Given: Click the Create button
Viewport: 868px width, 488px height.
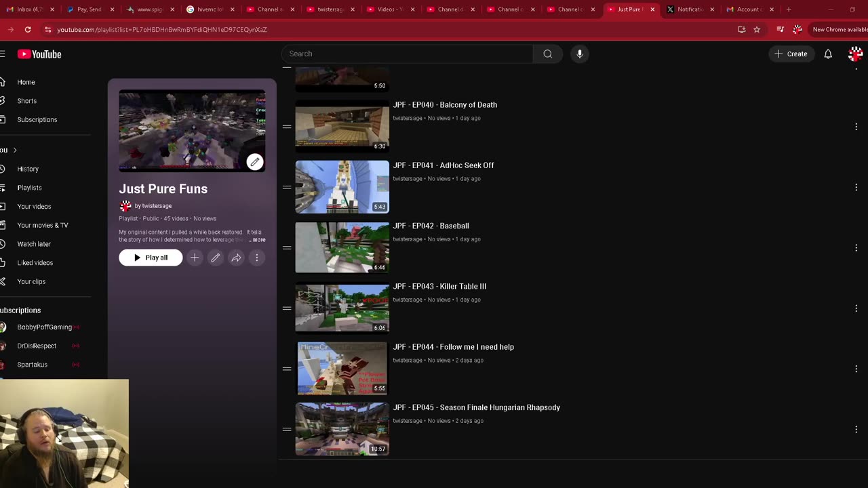Looking at the screenshot, I should [x=791, y=54].
